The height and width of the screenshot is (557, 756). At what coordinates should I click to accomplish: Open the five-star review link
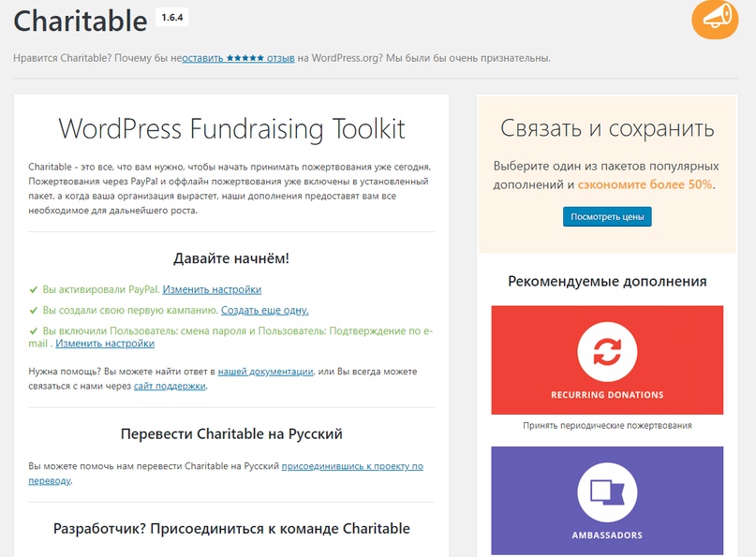[238, 58]
